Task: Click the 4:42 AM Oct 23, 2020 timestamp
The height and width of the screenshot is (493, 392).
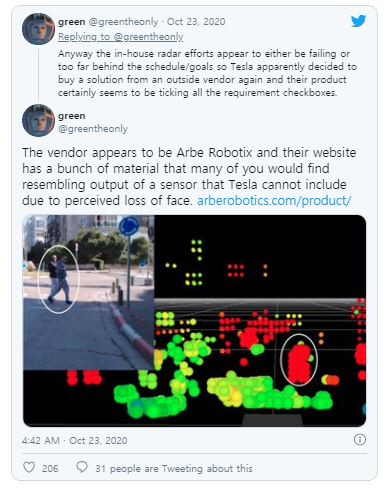Action: tap(75, 440)
